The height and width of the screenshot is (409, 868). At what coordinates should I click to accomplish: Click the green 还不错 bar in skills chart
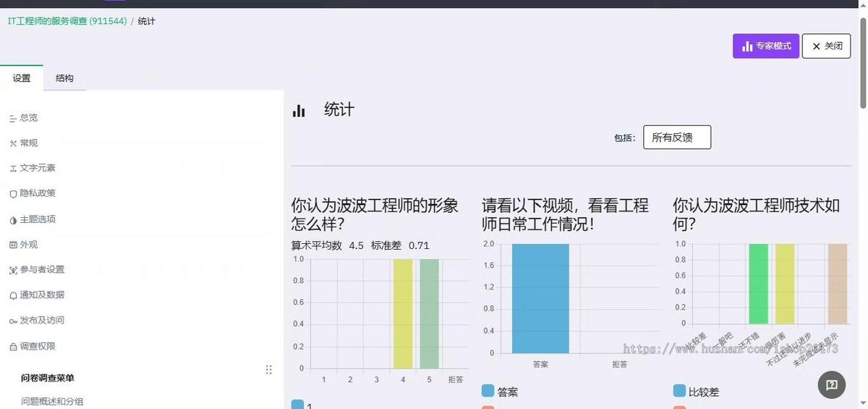coord(759,284)
